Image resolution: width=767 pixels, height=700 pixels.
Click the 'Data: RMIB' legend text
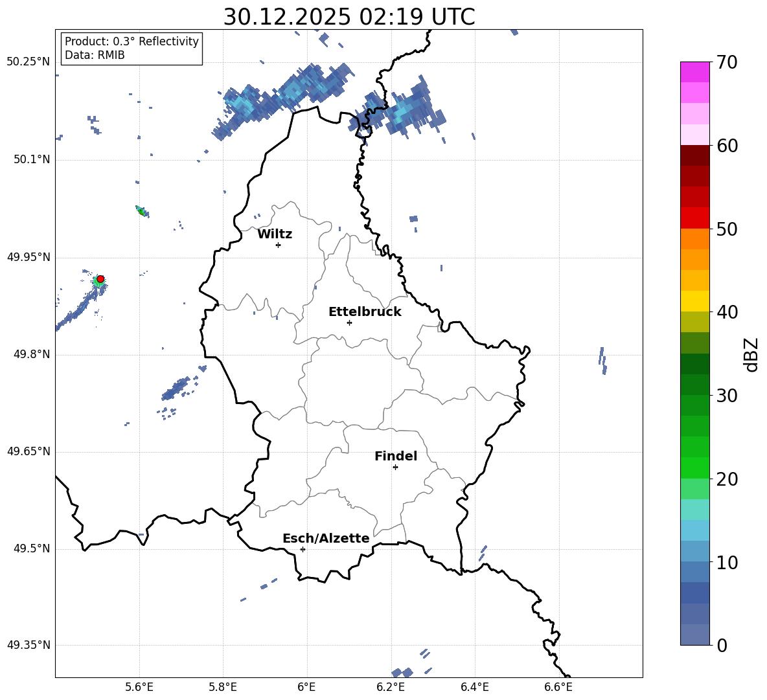(x=95, y=55)
